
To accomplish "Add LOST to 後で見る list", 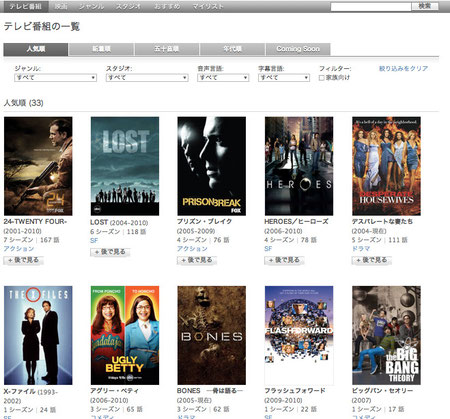I will click(x=110, y=252).
